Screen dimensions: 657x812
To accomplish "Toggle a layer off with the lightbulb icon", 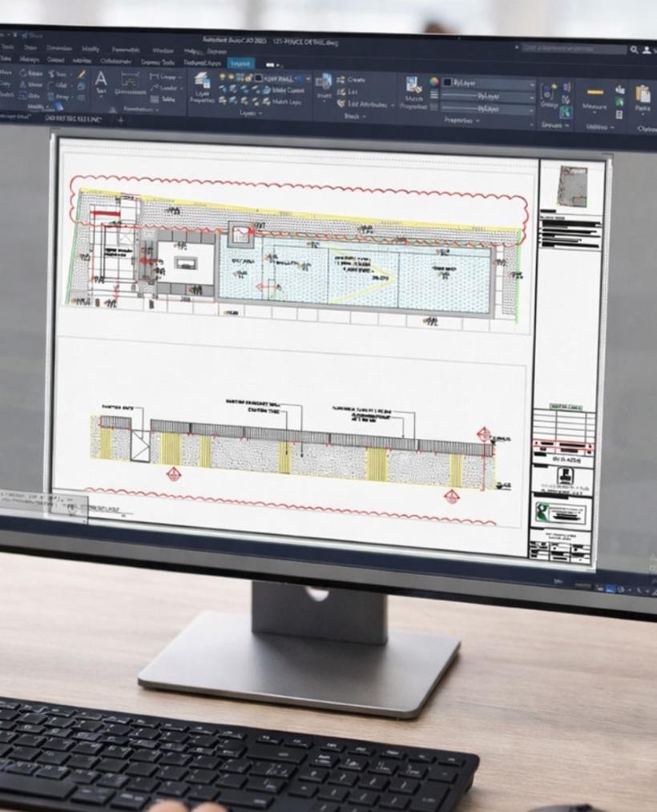I will [222, 77].
